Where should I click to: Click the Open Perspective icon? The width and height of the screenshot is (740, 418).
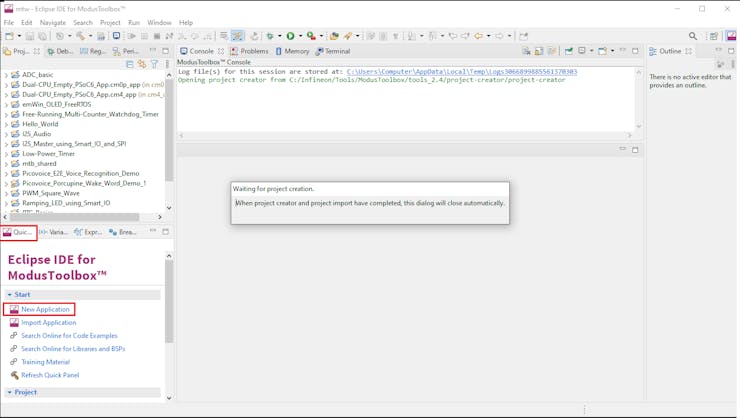point(714,36)
